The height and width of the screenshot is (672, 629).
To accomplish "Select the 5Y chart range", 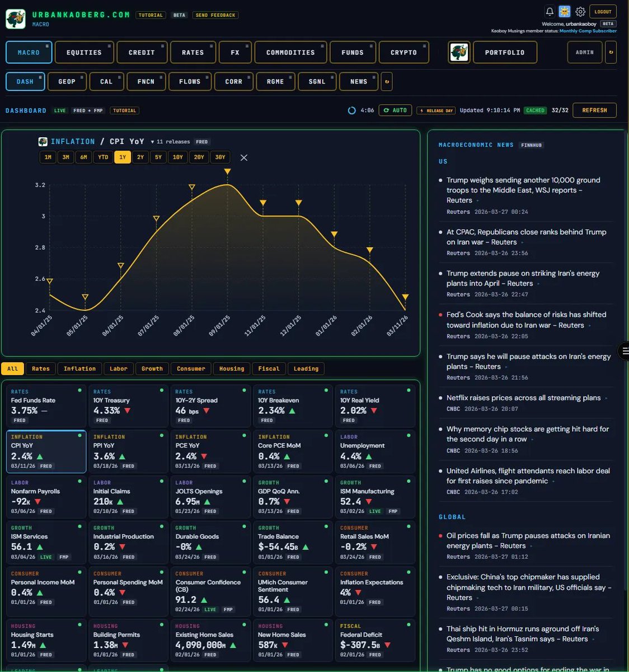I will [158, 157].
